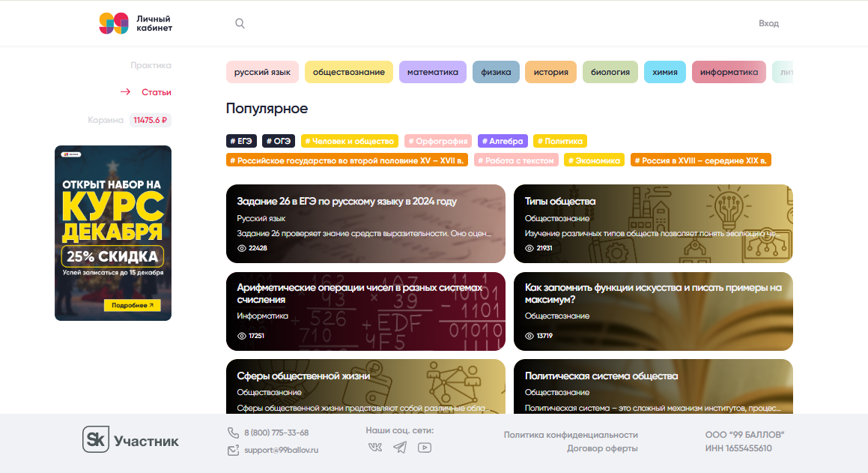Viewport: 868px width, 473px height.
Task: Open Личный кабинет header link
Action: coord(154,23)
